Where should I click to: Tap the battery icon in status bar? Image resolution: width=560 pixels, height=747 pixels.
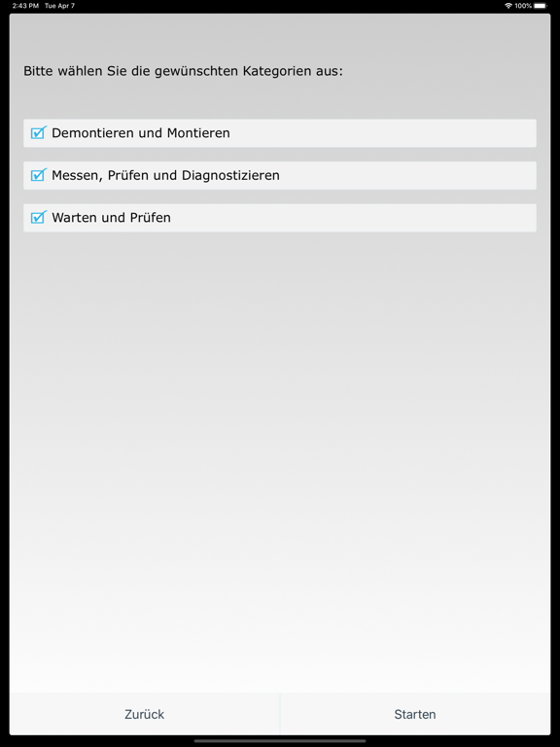(541, 6)
